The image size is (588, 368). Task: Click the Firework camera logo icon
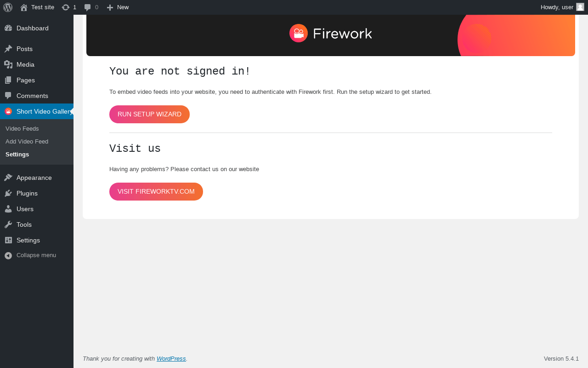(299, 33)
